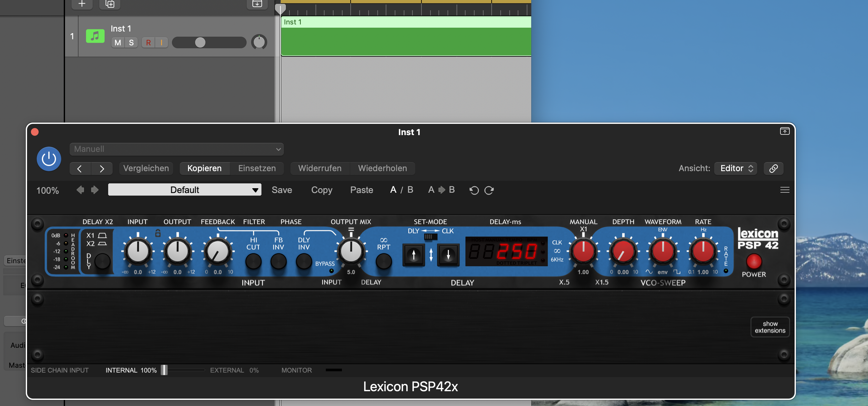This screenshot has width=868, height=406.
Task: Click the delay down arrow button
Action: (448, 255)
